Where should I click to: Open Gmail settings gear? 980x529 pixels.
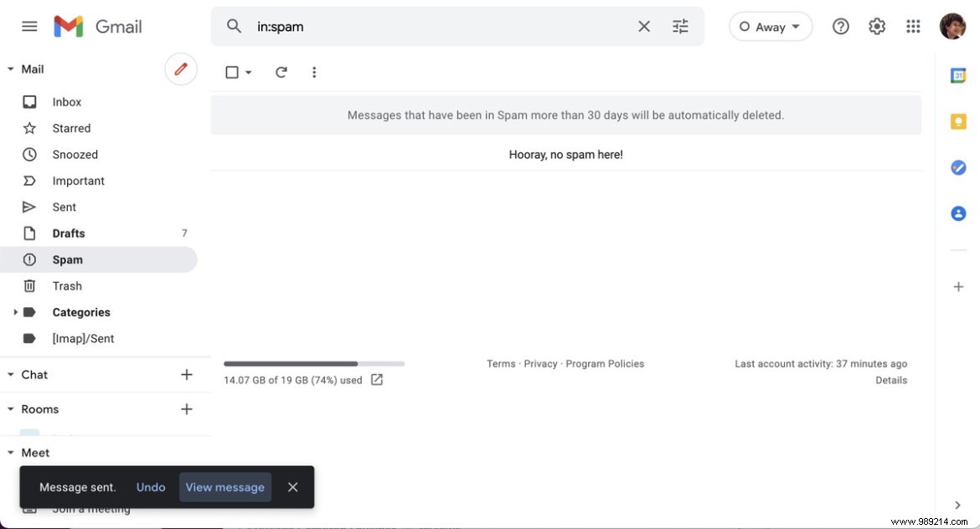(875, 25)
